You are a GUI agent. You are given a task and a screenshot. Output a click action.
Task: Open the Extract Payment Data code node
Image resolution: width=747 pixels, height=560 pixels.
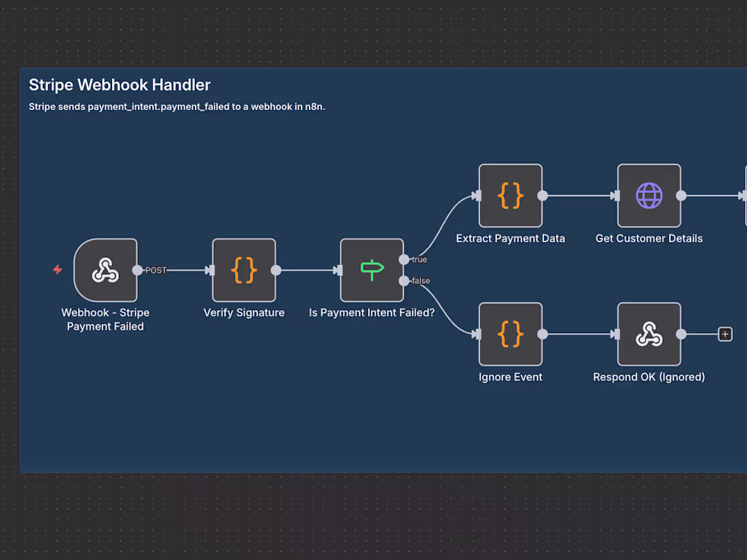pos(511,195)
